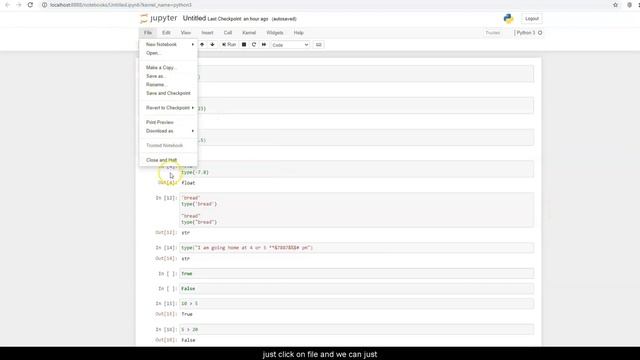Select Rename... in File menu

tap(169, 84)
